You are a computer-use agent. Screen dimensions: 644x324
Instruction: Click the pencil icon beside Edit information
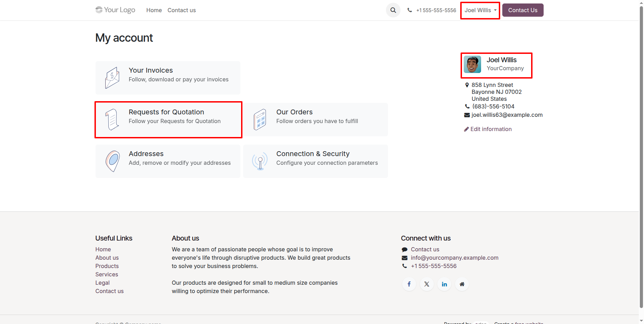467,129
